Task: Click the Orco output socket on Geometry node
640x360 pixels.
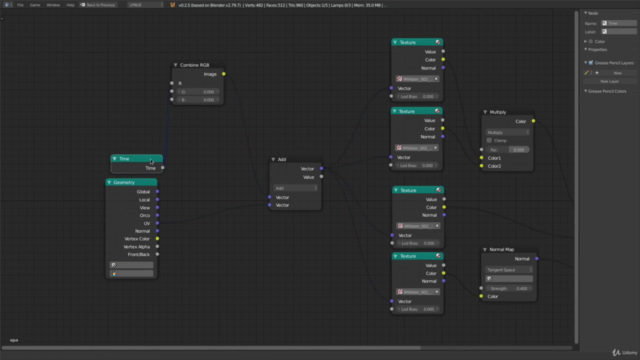Action: click(157, 215)
